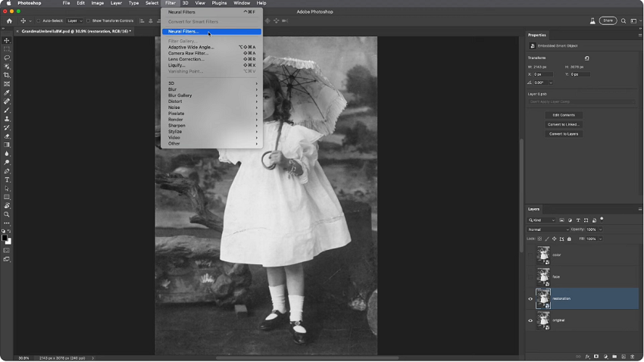Select the Path Selection tool
The image size is (644, 362).
(7, 189)
